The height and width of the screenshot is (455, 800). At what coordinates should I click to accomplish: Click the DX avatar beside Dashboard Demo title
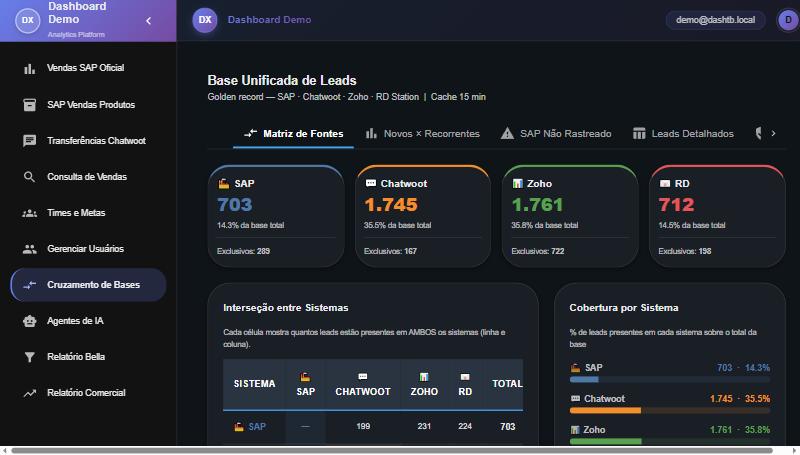pos(205,20)
